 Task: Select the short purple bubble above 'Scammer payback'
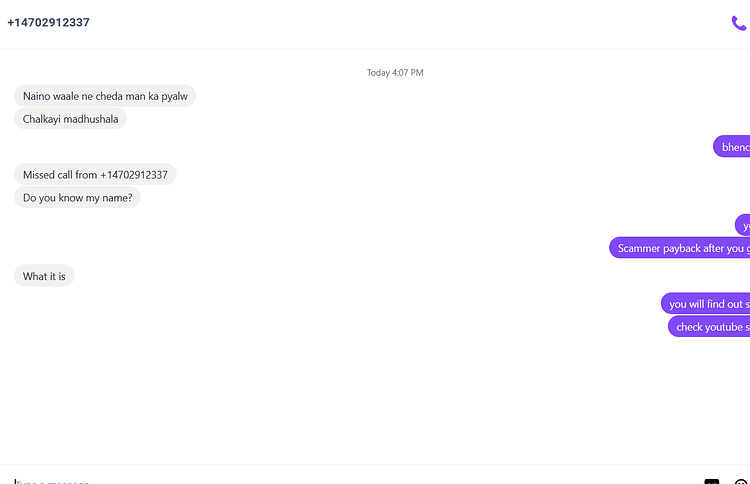[x=743, y=225]
